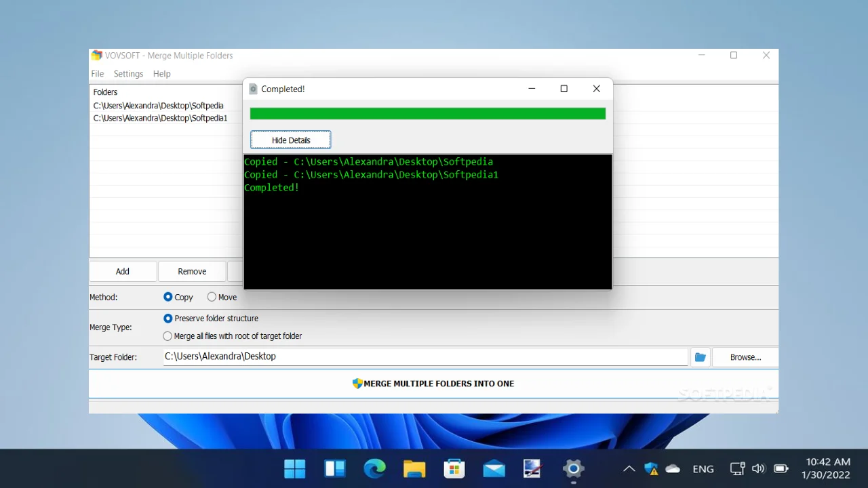Viewport: 868px width, 488px height.
Task: Click the 'Copied - ...\Softpedia' log line
Action: point(369,162)
